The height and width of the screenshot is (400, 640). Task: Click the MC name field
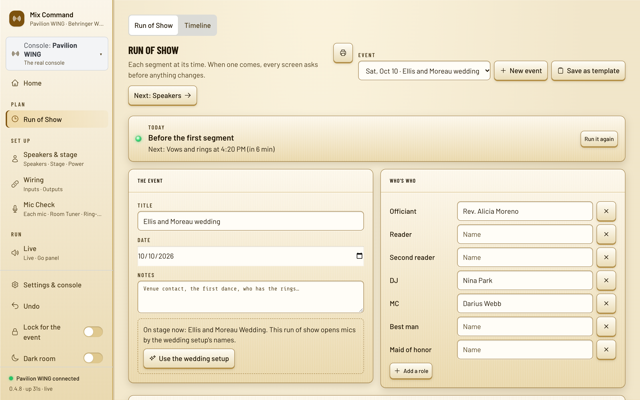coord(525,304)
